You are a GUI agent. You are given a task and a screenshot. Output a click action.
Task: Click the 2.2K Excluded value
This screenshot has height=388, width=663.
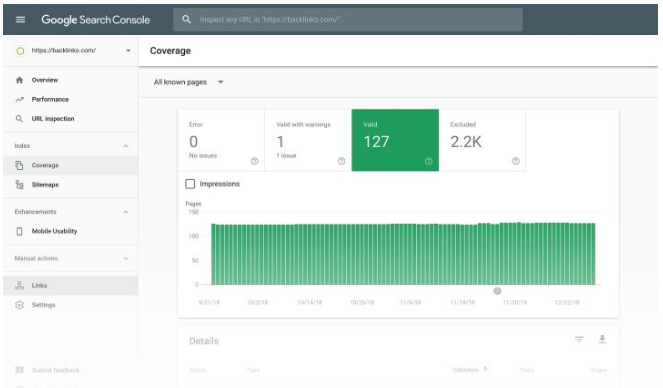tap(466, 142)
